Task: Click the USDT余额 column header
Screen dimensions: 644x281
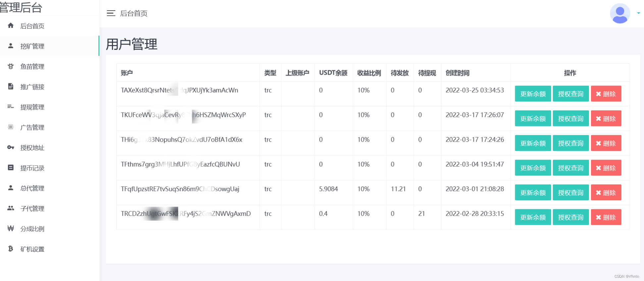Action: tap(333, 73)
